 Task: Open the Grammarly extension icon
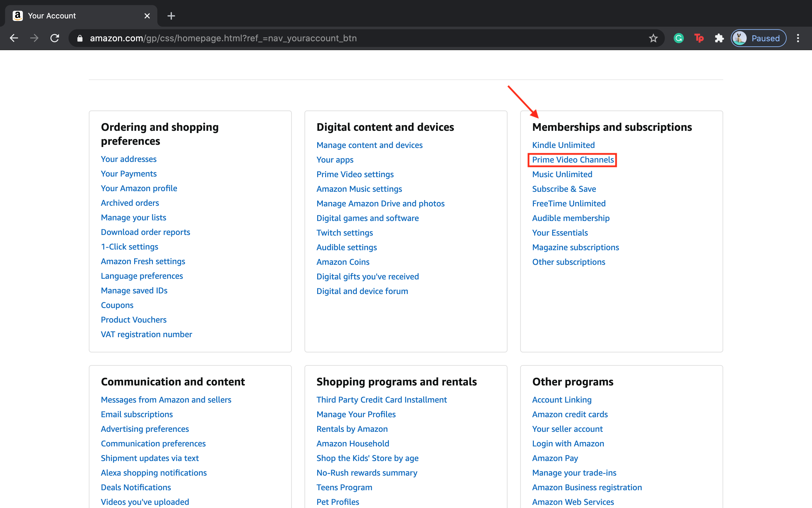[x=678, y=38]
